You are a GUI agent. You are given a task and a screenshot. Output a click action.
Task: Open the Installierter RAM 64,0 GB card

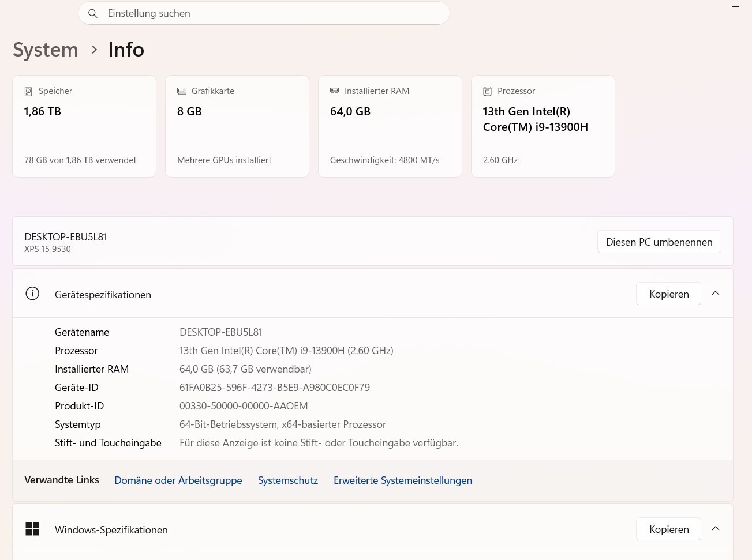coord(390,126)
